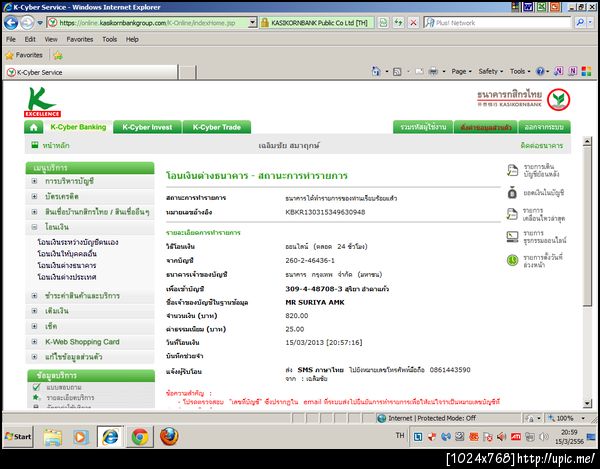Switch to K-Cyber Trade tab
This screenshot has height=469, width=600.
click(217, 127)
